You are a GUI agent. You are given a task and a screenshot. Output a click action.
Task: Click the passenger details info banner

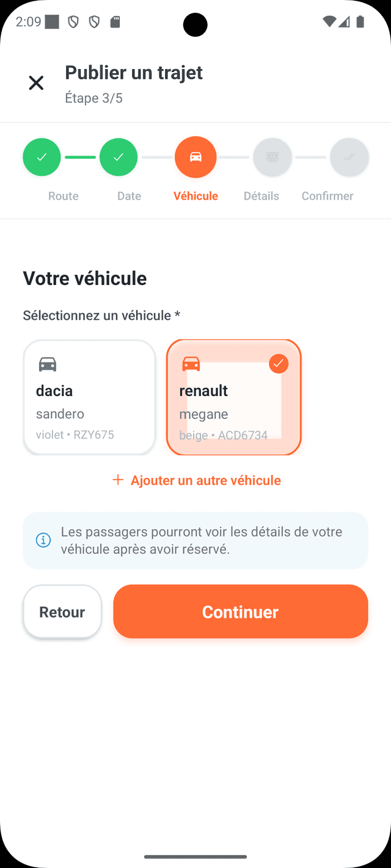[x=195, y=540]
